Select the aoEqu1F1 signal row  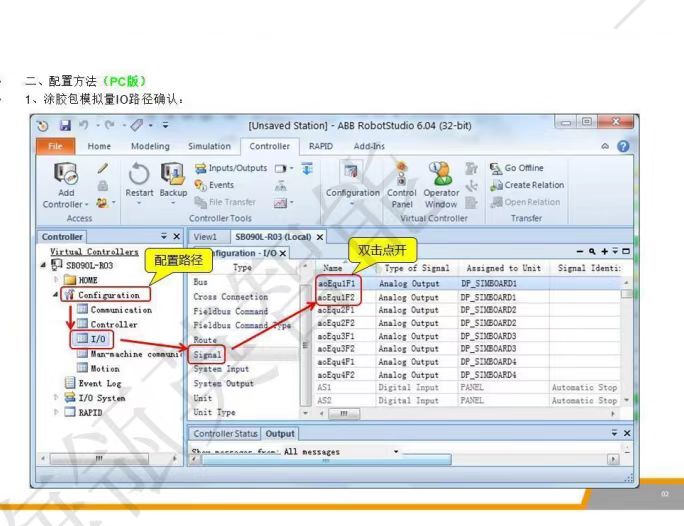click(x=469, y=283)
